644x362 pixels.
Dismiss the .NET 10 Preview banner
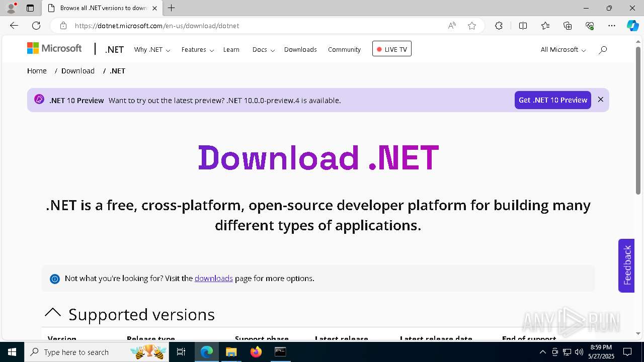[x=600, y=100]
